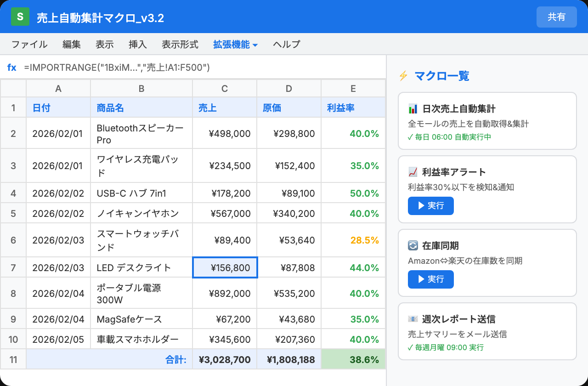Click the 共有 button
Screen dimensions: 588x386
(556, 17)
